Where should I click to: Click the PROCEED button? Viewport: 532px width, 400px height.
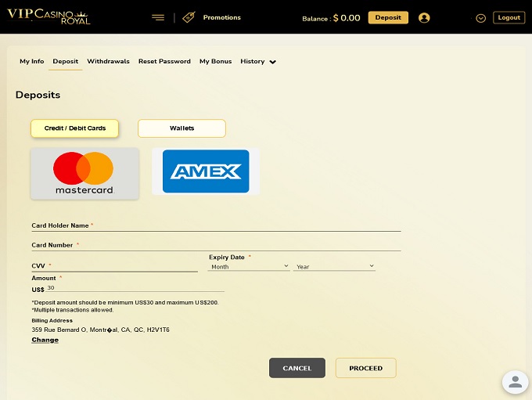[x=366, y=368]
